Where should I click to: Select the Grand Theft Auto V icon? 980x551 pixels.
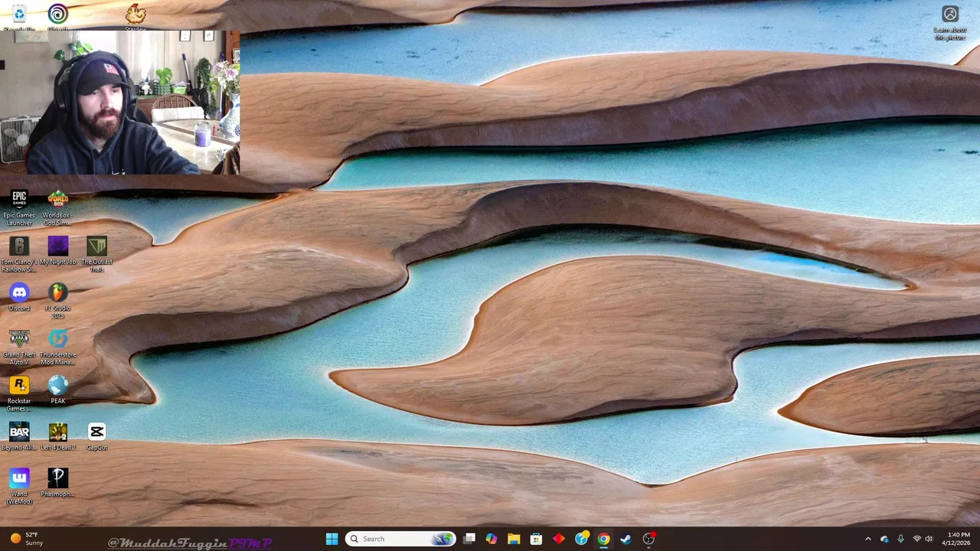coord(19,348)
